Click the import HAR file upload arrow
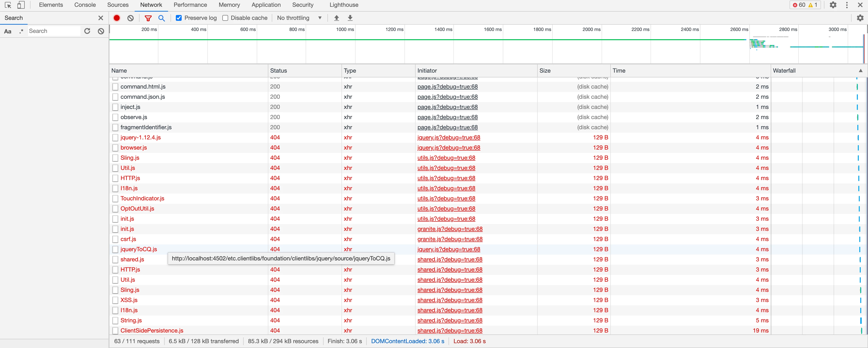 point(336,18)
